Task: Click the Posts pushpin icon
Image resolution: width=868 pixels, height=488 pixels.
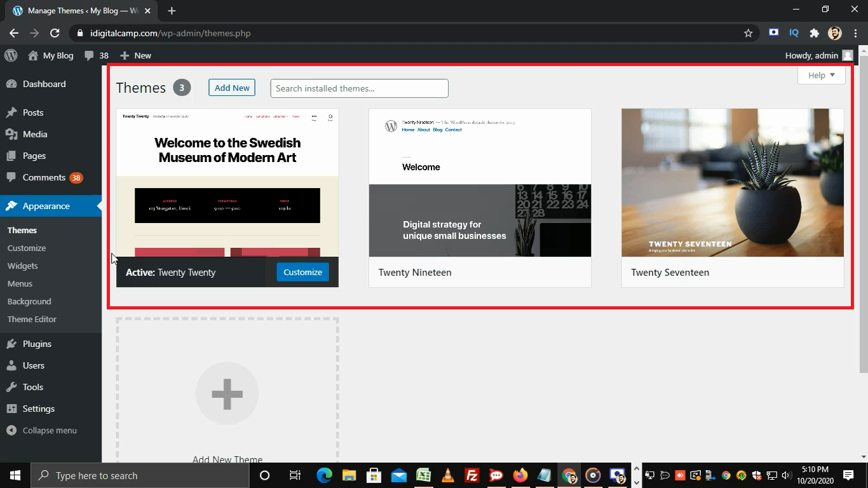Action: coord(11,112)
